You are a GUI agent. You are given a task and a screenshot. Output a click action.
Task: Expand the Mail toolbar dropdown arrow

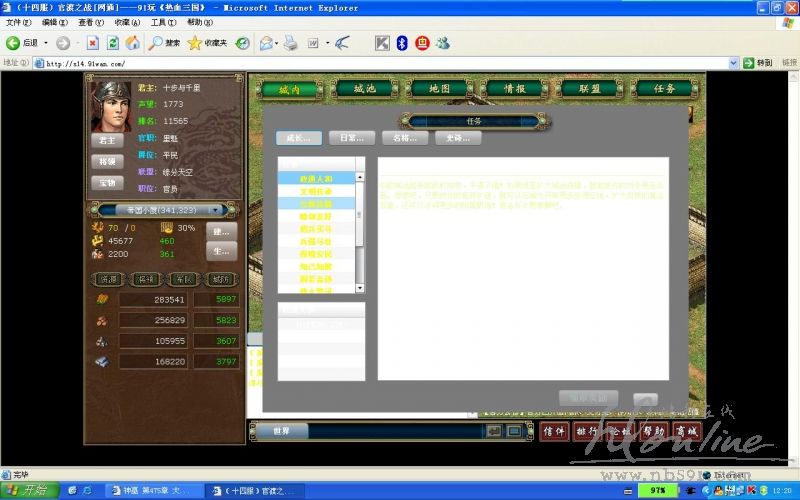coord(277,43)
